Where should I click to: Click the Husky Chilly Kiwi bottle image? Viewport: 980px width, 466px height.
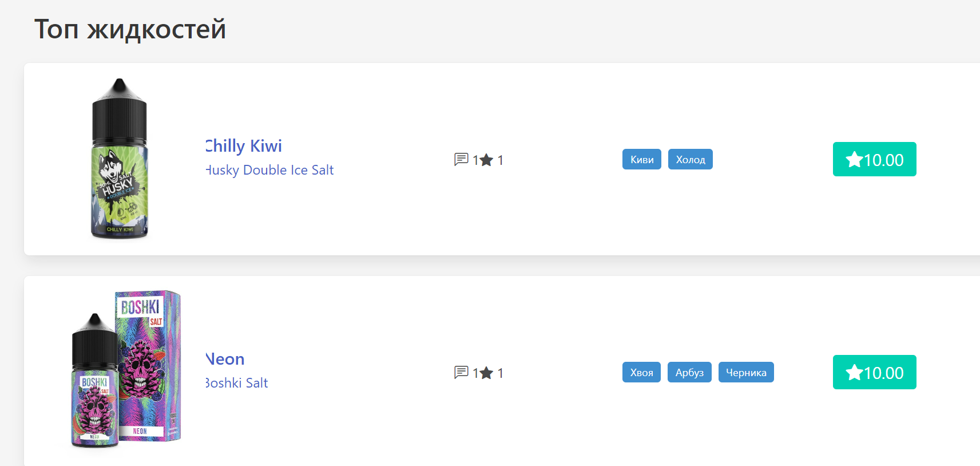120,159
